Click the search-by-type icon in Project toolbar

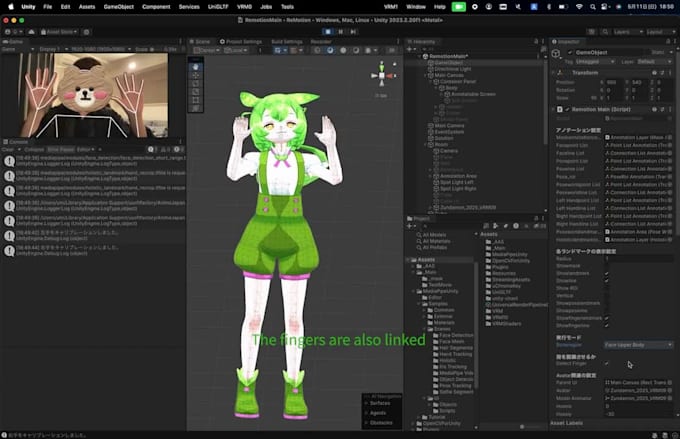tap(496, 226)
